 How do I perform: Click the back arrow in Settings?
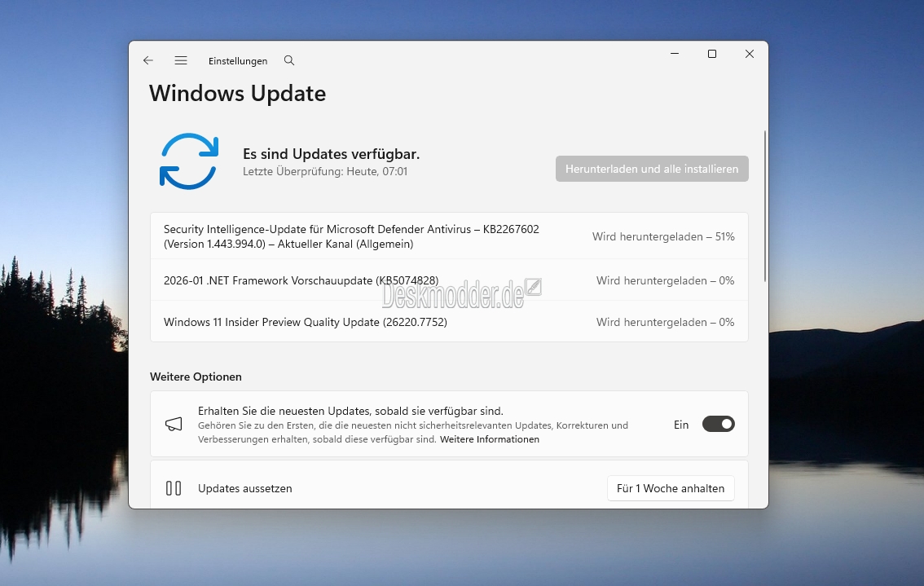[x=147, y=61]
